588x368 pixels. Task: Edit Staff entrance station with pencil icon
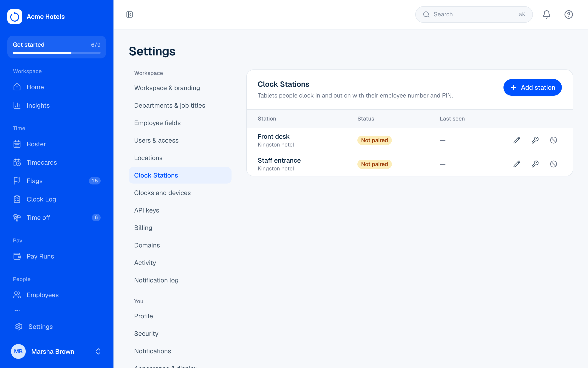pos(517,164)
